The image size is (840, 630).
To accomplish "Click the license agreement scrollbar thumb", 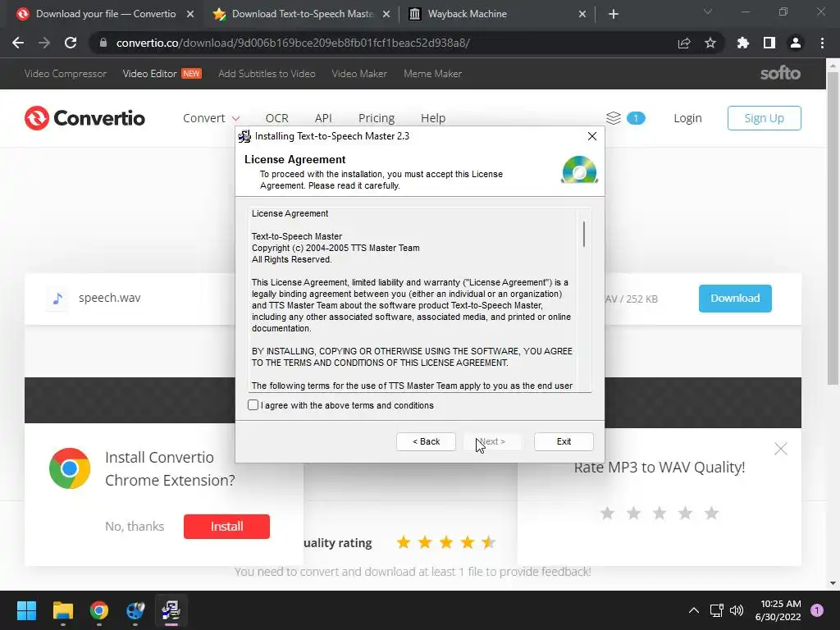I will [x=584, y=234].
